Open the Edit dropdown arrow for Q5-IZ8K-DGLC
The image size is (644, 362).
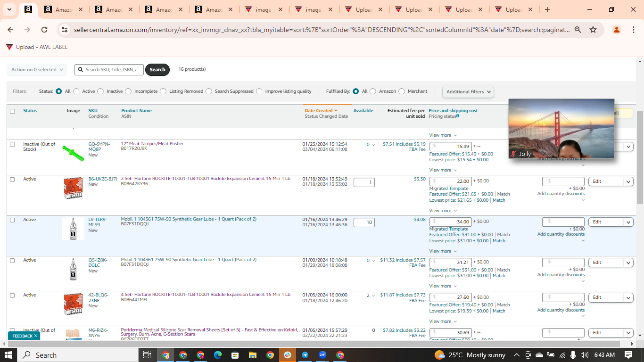[628, 263]
